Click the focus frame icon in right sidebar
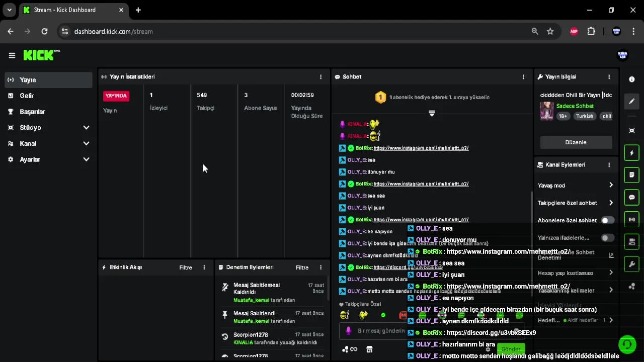The width and height of the screenshot is (644, 362). (632, 130)
